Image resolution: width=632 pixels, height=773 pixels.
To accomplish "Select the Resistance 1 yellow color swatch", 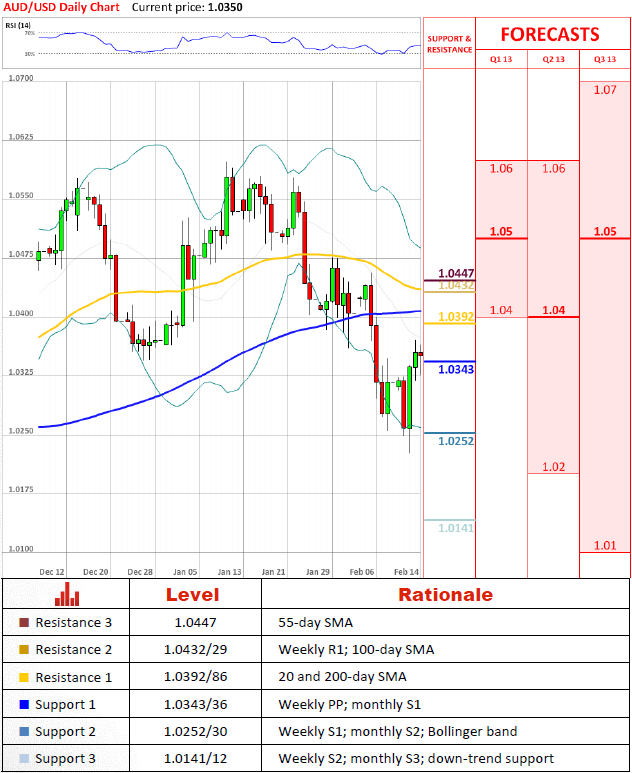I will click(24, 677).
